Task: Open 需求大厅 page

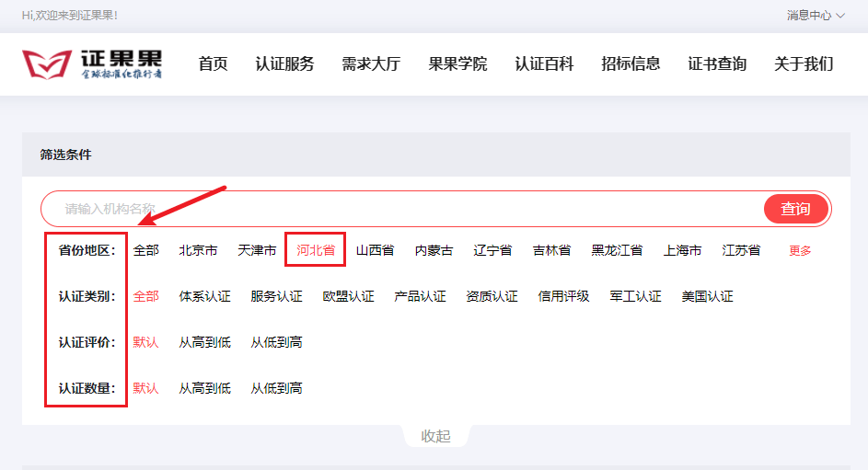Action: pos(371,64)
